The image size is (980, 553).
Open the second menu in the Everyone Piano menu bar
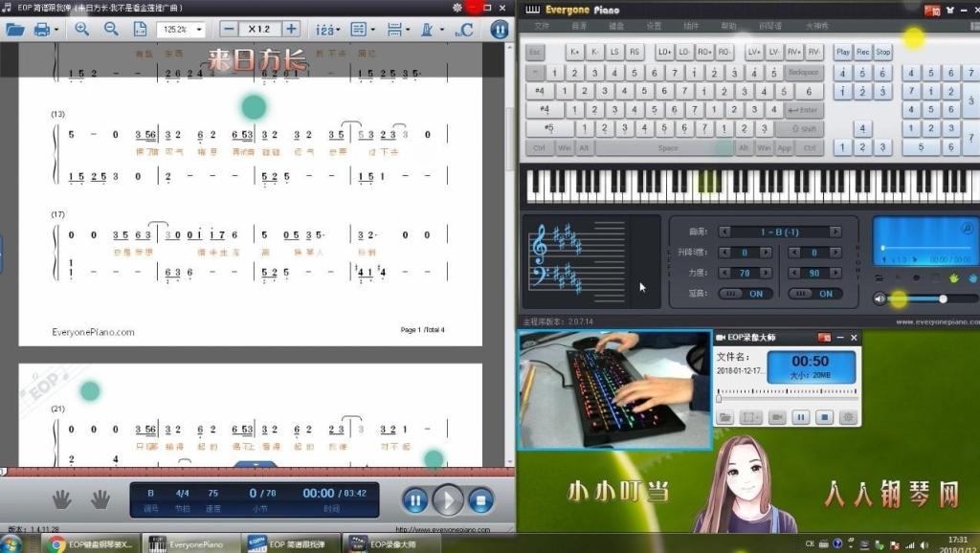pyautogui.click(x=579, y=26)
